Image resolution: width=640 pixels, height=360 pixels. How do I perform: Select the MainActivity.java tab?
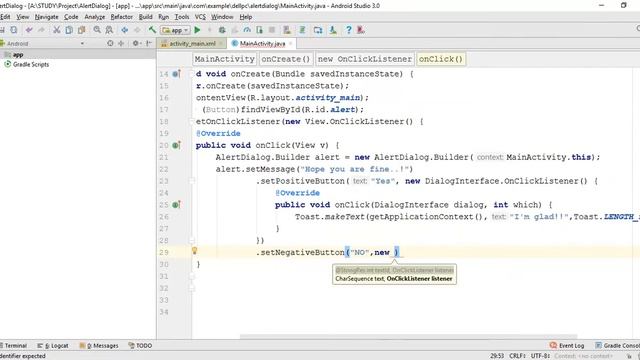coord(262,43)
